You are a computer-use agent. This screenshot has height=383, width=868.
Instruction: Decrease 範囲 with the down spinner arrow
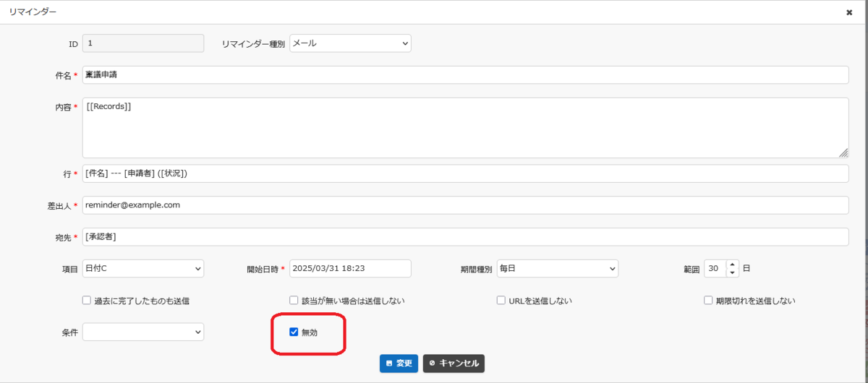click(733, 273)
